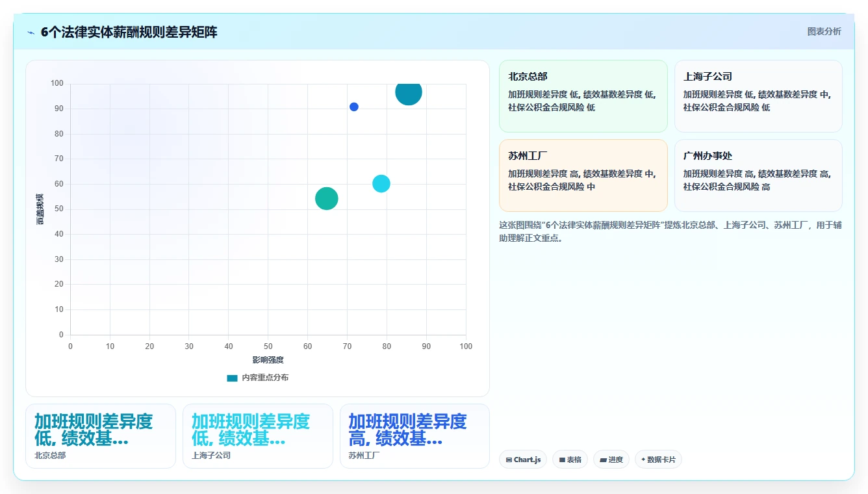Click the Chart.js tag icon
Screen dimensions: 868x494
[509, 460]
